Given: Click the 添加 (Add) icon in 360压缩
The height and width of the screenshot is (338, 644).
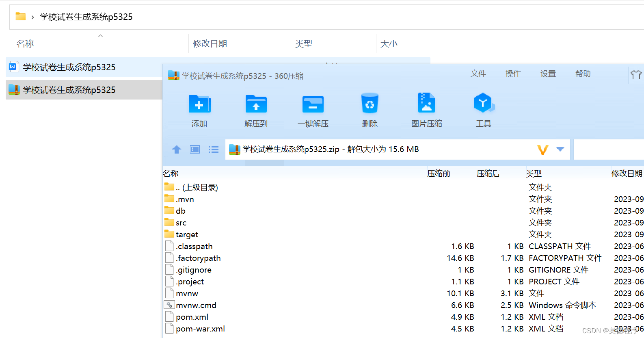Looking at the screenshot, I should pos(199,104).
